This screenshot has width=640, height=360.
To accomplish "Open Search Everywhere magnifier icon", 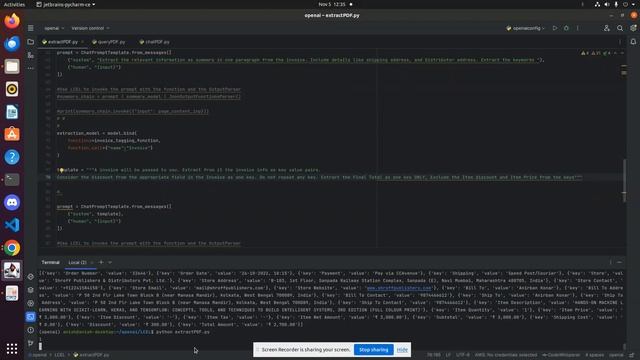I will pyautogui.click(x=620, y=28).
